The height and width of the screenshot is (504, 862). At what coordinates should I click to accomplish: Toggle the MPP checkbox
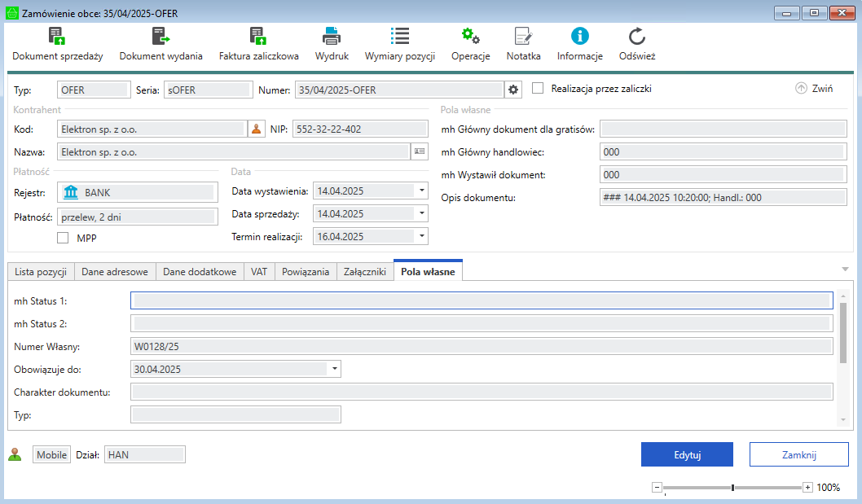pos(63,238)
